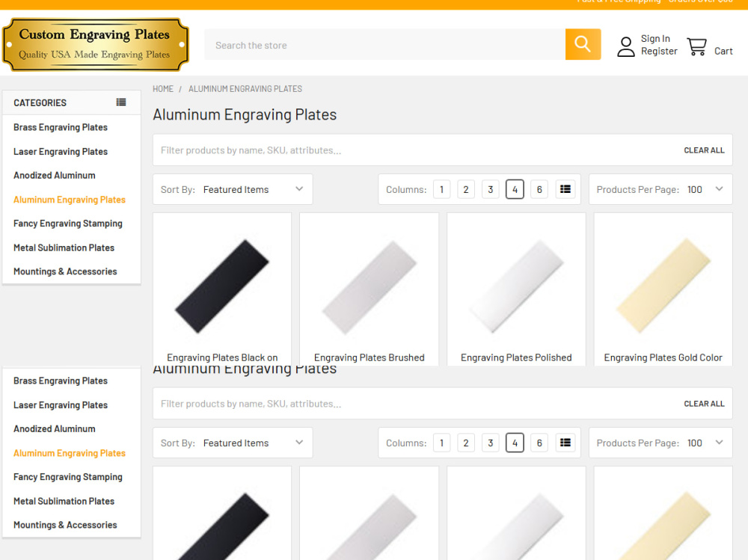Focus the Search the store field
The width and height of the screenshot is (748, 560).
[x=384, y=45]
